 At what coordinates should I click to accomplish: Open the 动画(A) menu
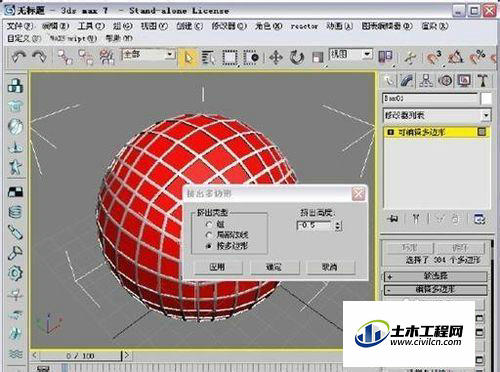[339, 26]
